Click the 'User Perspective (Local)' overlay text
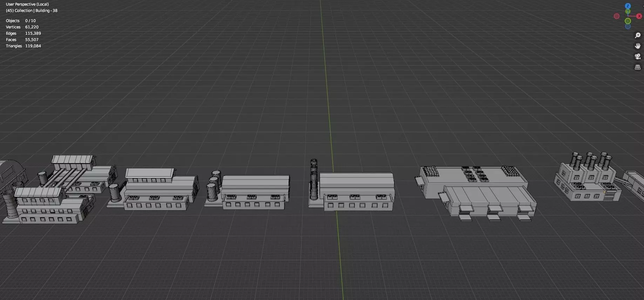 pos(27,4)
